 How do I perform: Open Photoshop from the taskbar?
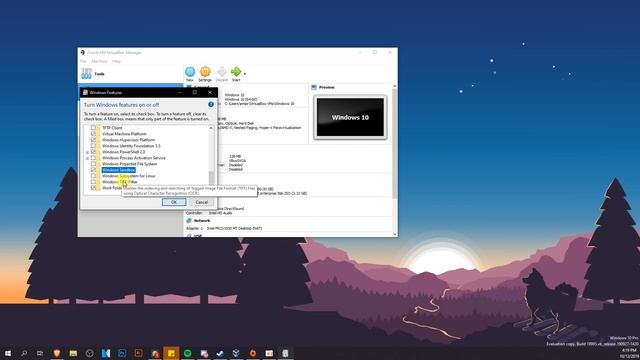click(x=122, y=353)
